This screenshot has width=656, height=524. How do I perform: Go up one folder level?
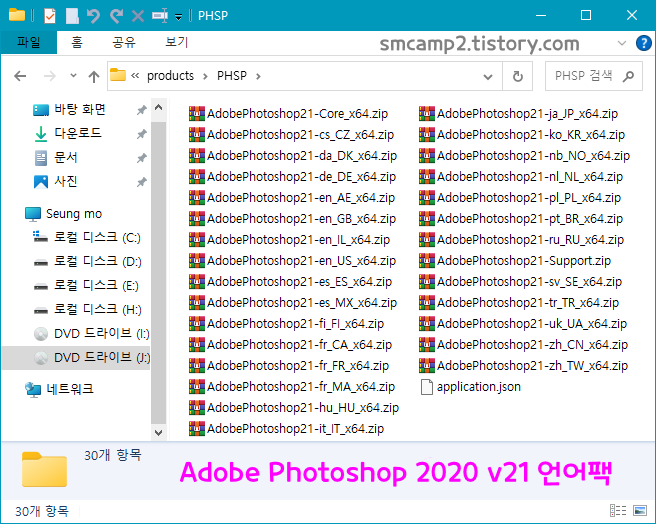click(x=94, y=76)
